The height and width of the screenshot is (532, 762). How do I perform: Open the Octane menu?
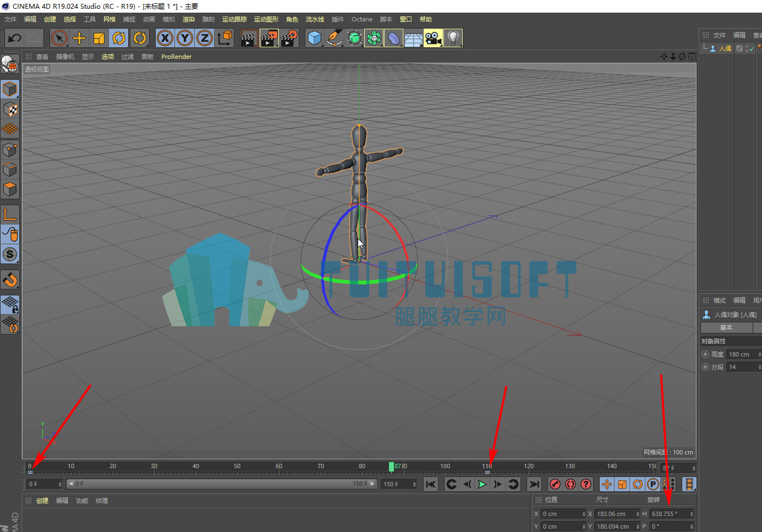pos(362,19)
